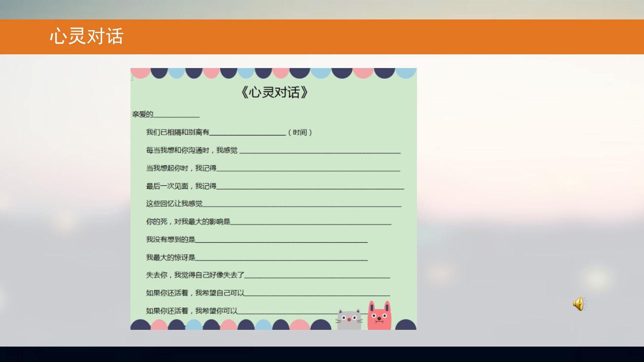Click the line 每当我想和你沟通时，我感觉
The image size is (644, 362).
pyautogui.click(x=192, y=150)
